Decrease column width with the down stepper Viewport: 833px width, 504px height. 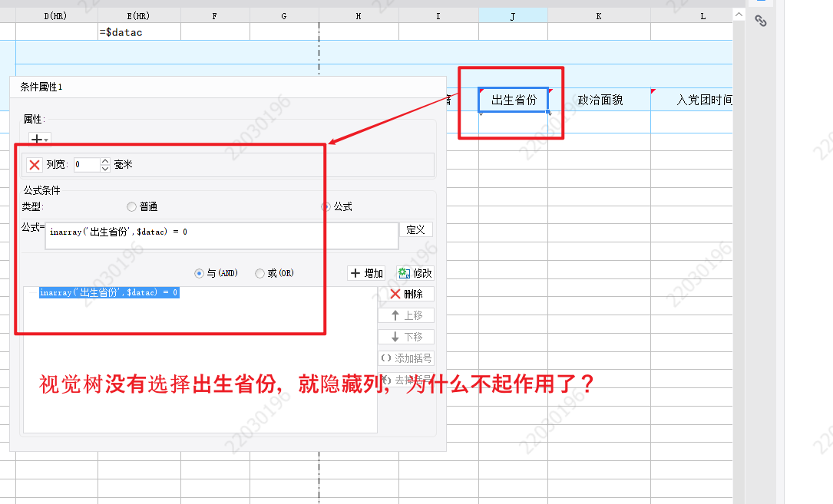(105, 168)
